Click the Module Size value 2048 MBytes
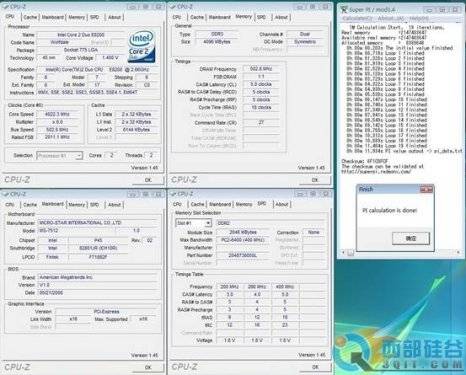 click(243, 232)
